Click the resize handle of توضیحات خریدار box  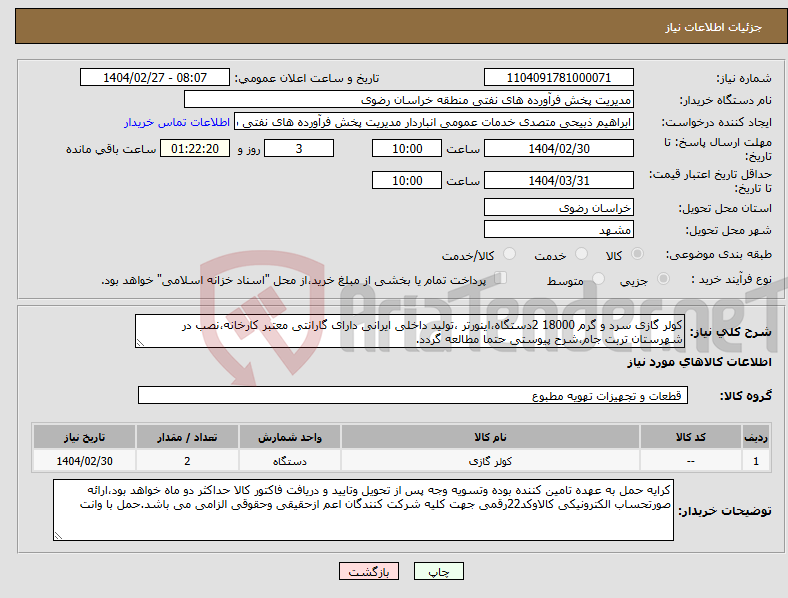58,536
